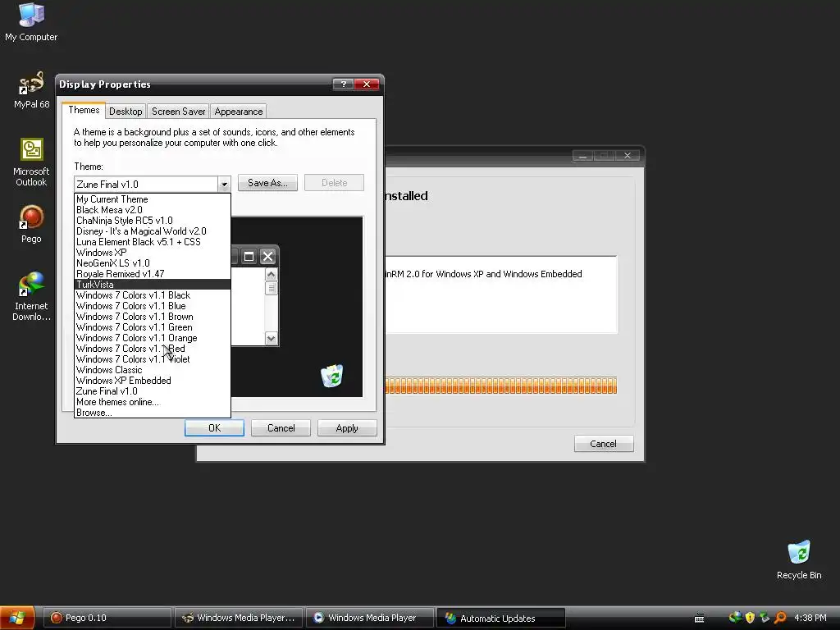Viewport: 840px width, 630px height.
Task: Select the Themes tab
Action: click(x=84, y=110)
